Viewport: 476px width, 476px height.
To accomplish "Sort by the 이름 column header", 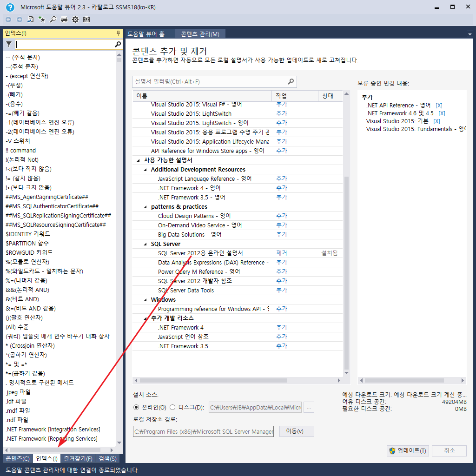I will (202, 96).
